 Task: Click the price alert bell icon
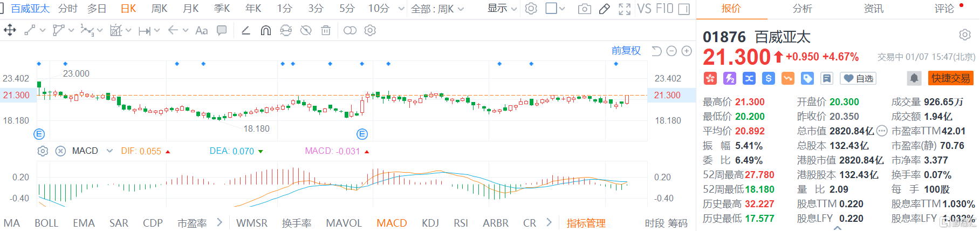tap(914, 78)
